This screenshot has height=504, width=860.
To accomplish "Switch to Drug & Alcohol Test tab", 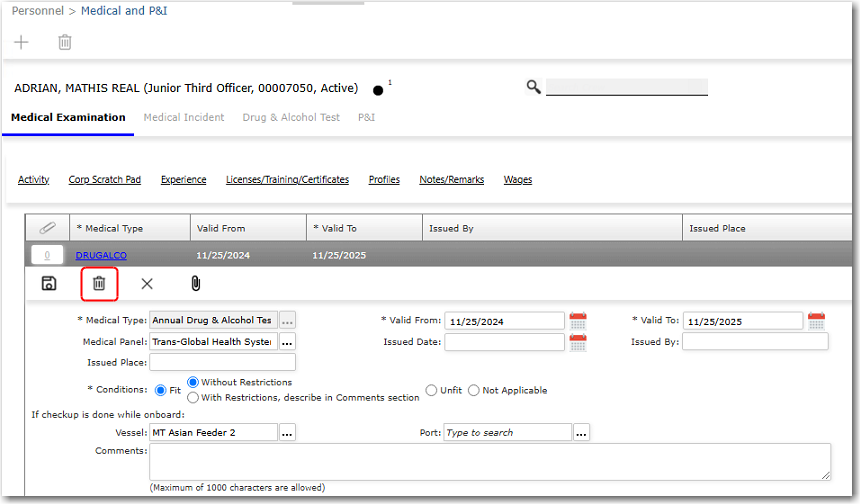I will tap(291, 117).
